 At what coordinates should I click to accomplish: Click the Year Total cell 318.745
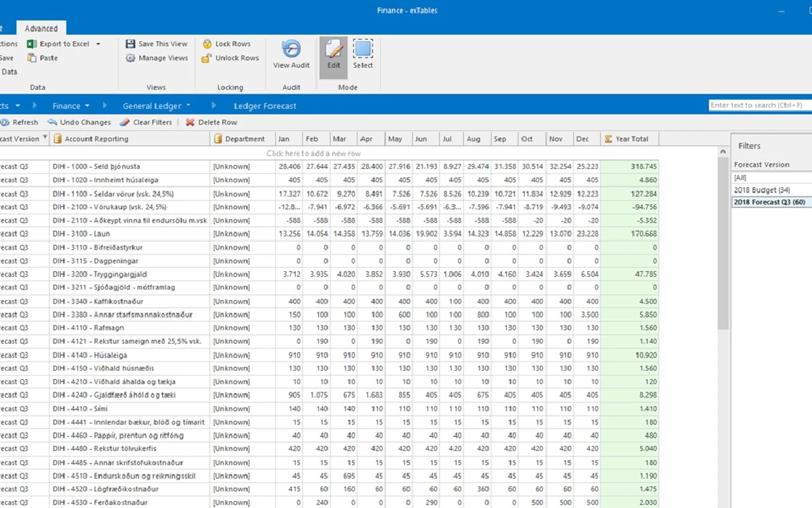[630, 167]
